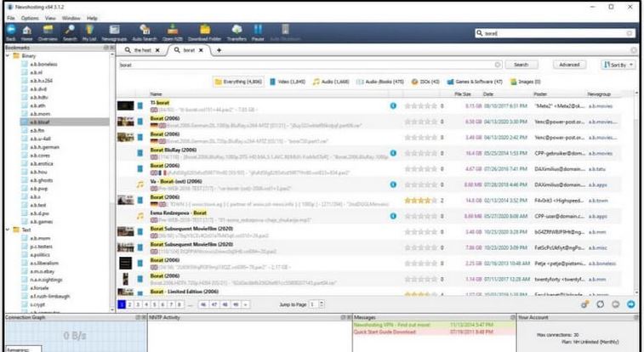Screen dimensions: 644x352
Task: Open the View menu
Action: coord(50,18)
